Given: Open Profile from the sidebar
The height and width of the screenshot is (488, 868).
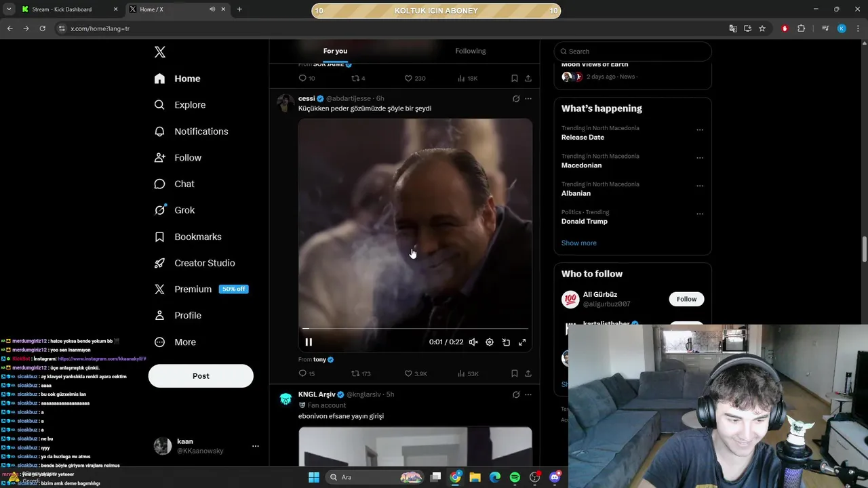Looking at the screenshot, I should (x=178, y=315).
